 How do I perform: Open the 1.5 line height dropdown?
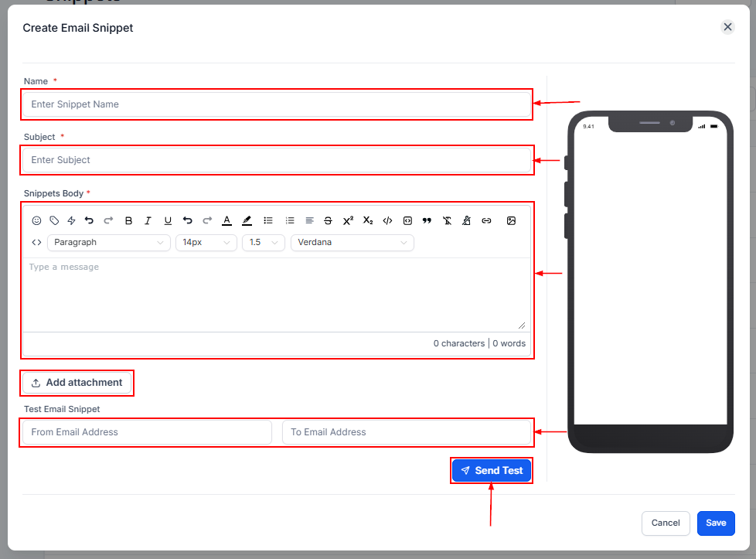pyautogui.click(x=264, y=242)
